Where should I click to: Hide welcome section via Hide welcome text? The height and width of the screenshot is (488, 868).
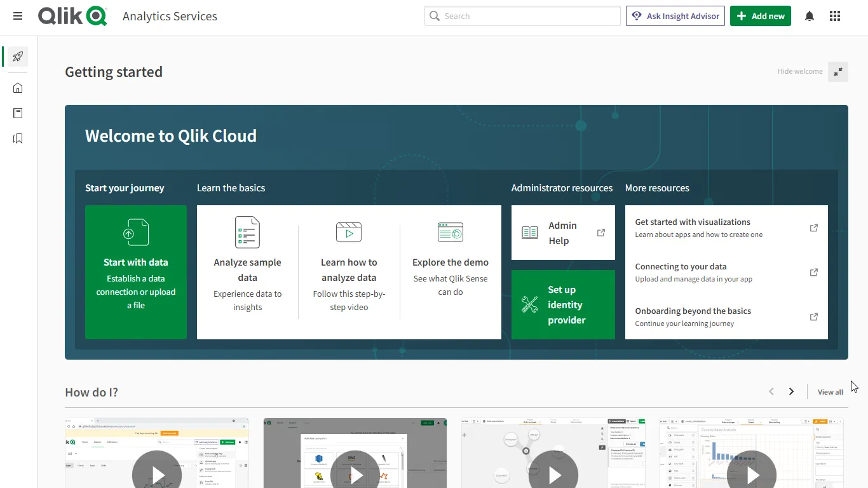799,71
